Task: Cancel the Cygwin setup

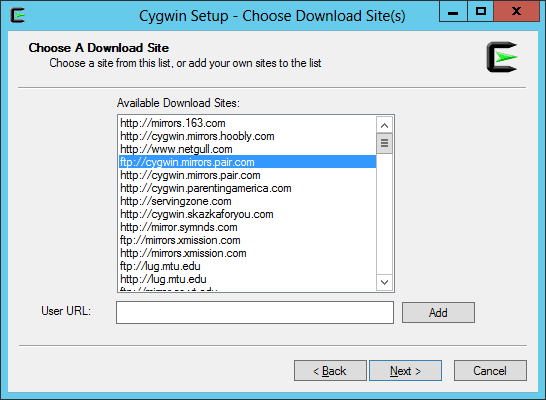Action: (490, 371)
